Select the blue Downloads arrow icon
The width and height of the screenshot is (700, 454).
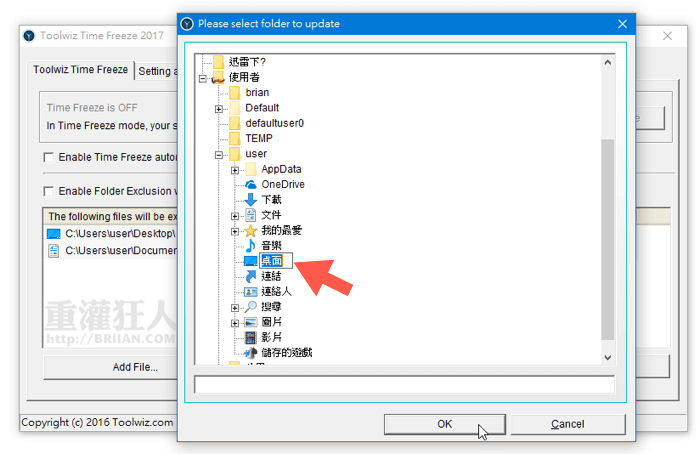pos(251,200)
